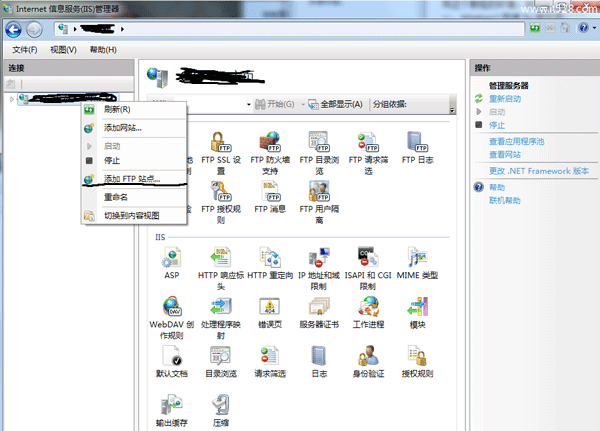Expand the breadcrumb arrow after server name

[x=122, y=29]
